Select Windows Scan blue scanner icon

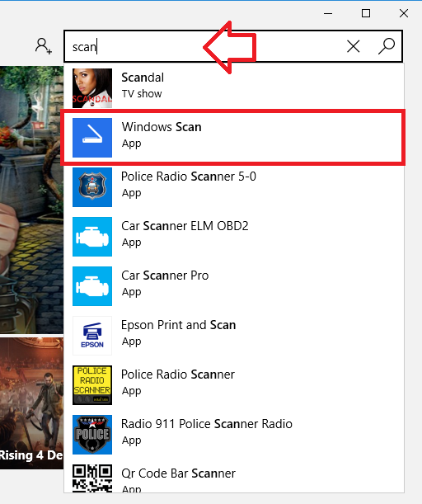(x=92, y=138)
